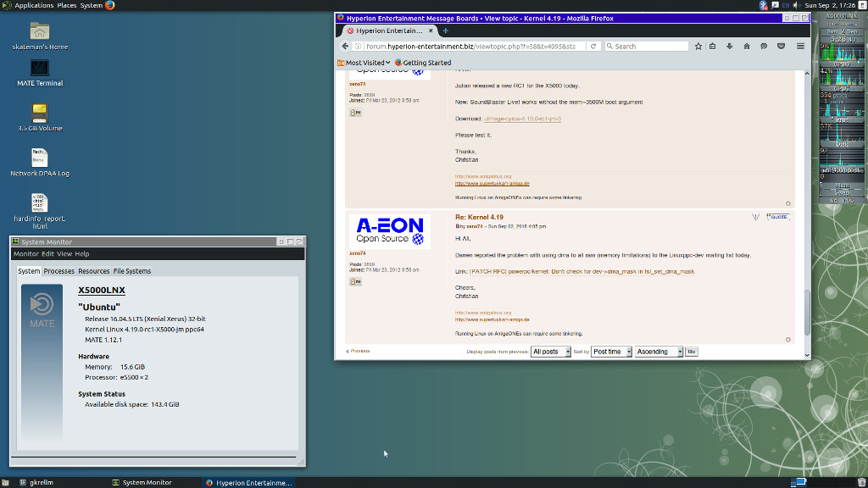Open the Firefox hamburger menu

click(x=800, y=47)
